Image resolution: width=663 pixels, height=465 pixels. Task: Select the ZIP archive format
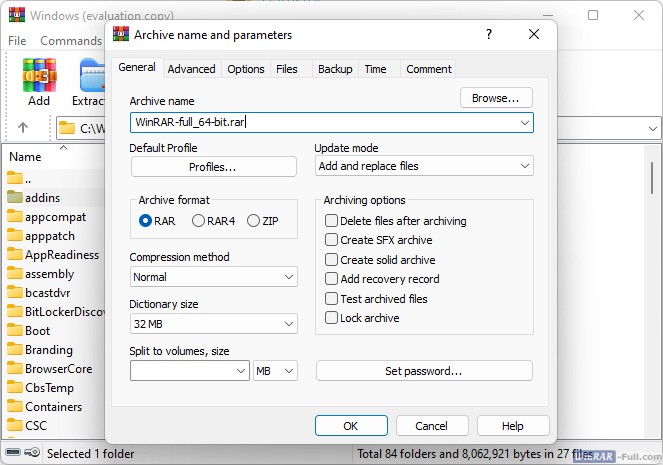[253, 221]
